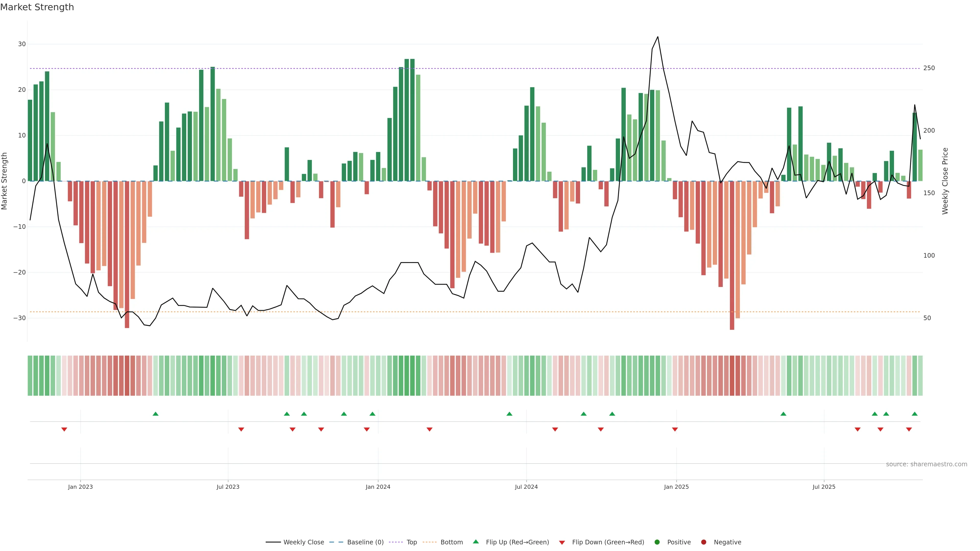Click Flip Down red triangle legend icon

point(562,542)
